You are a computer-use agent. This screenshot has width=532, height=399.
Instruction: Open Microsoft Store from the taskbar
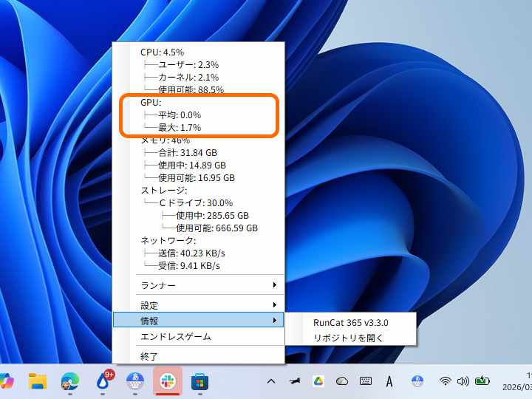(x=200, y=382)
